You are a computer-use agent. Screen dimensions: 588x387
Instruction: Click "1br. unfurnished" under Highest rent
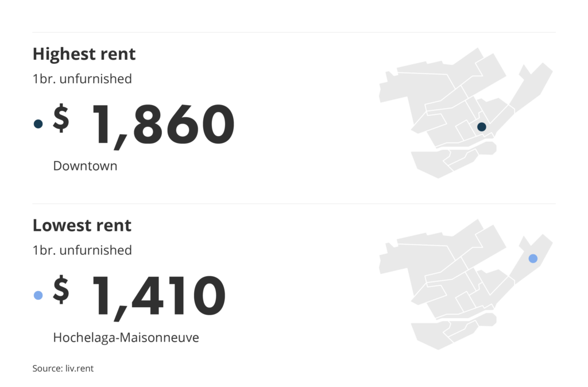coord(82,79)
